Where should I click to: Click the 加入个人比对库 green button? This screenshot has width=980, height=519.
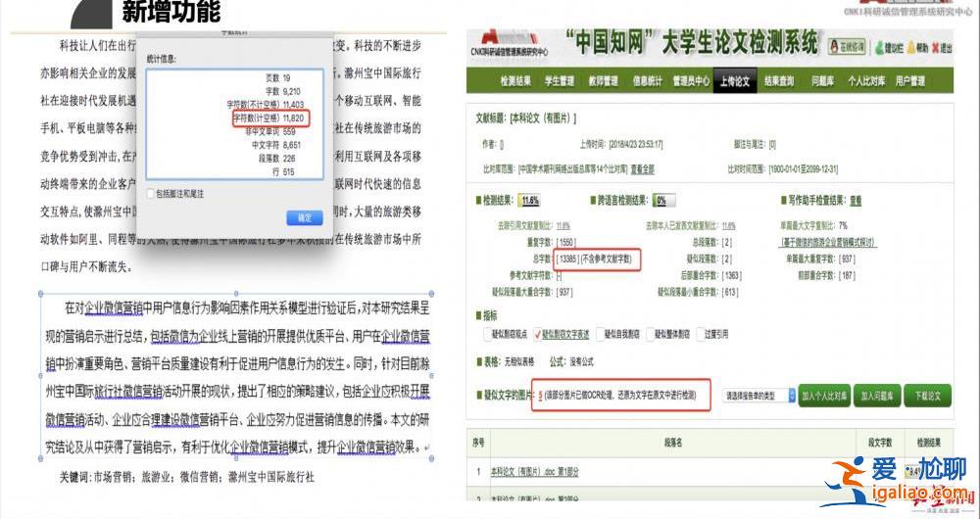point(824,396)
